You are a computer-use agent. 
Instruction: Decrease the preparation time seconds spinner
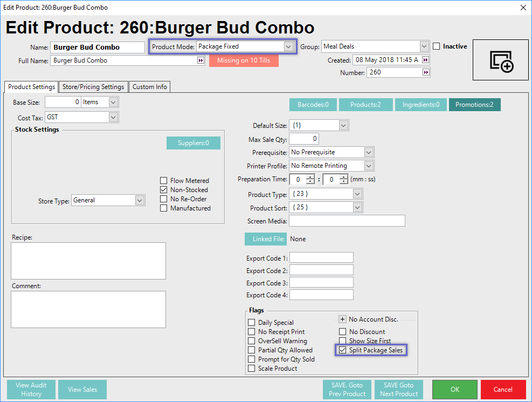point(343,182)
